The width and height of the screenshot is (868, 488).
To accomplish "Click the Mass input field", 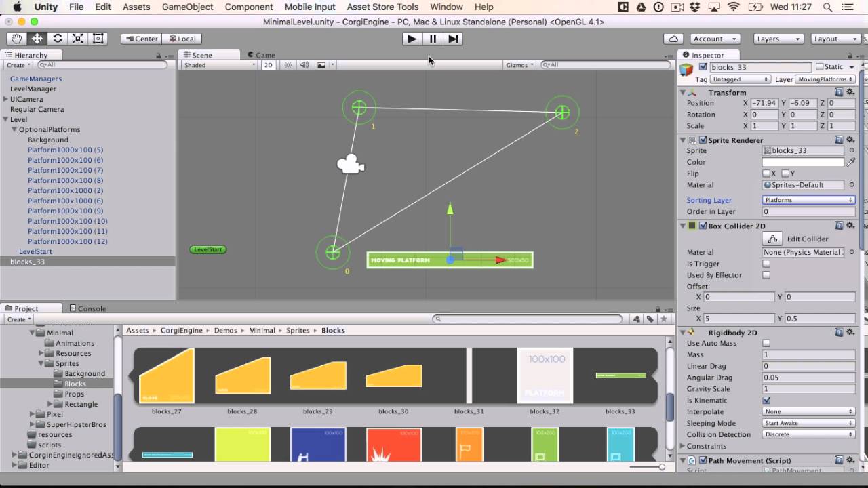I will click(808, 354).
